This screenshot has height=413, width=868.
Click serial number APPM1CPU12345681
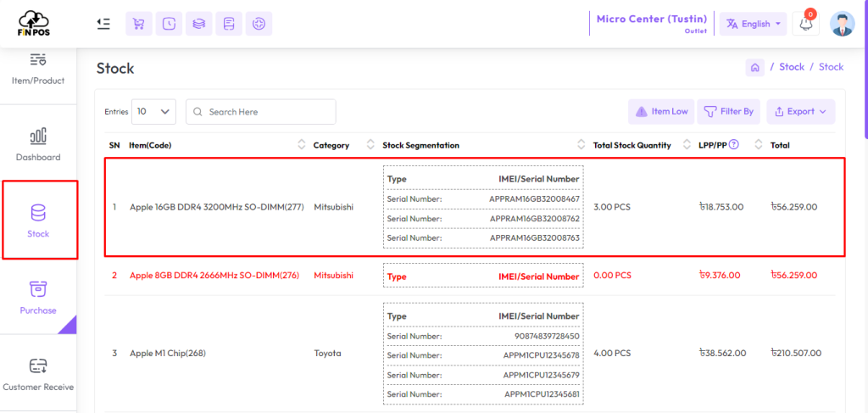pyautogui.click(x=542, y=394)
